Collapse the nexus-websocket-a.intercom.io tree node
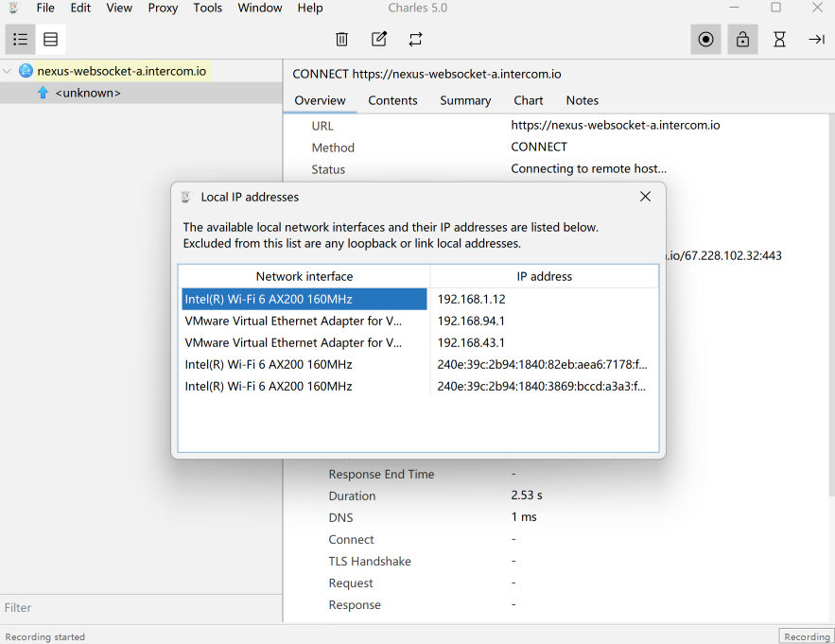The image size is (835, 644). click(9, 71)
